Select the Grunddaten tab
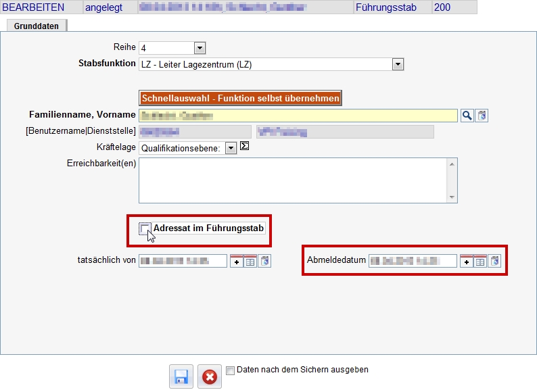The width and height of the screenshot is (537, 392). tap(37, 26)
